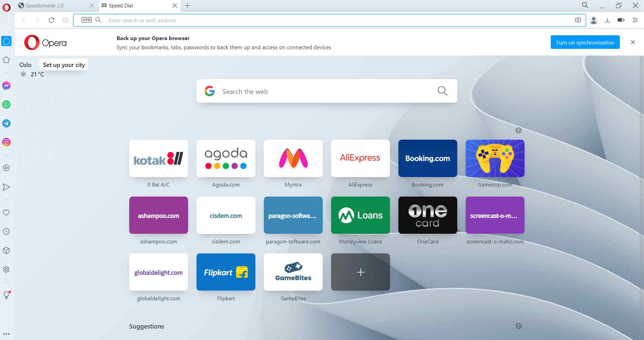Take a snapshot with camera icon

pyautogui.click(x=578, y=20)
